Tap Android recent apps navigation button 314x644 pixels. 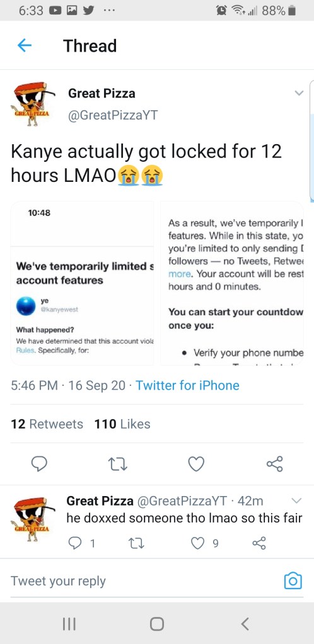click(69, 624)
